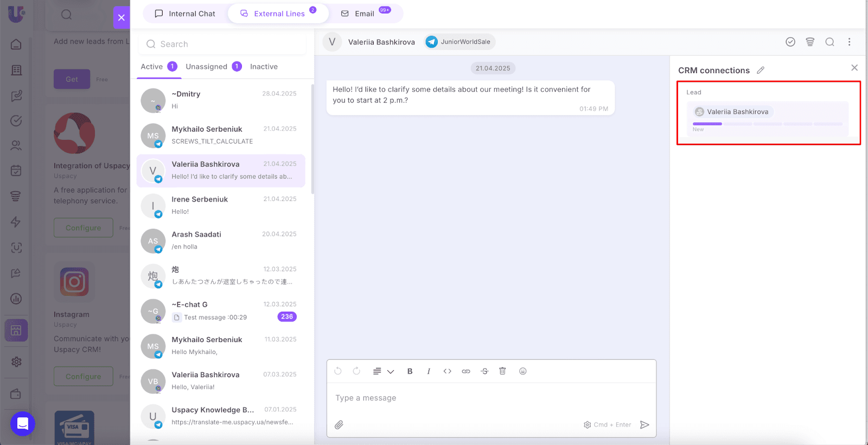Open the emoji picker
Screen dimensions: 868x445
click(x=522, y=371)
